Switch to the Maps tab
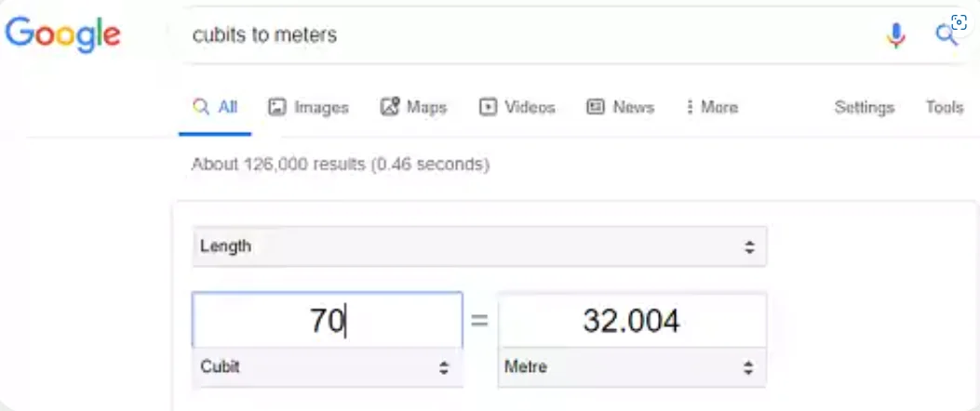The image size is (980, 411). pyautogui.click(x=414, y=107)
